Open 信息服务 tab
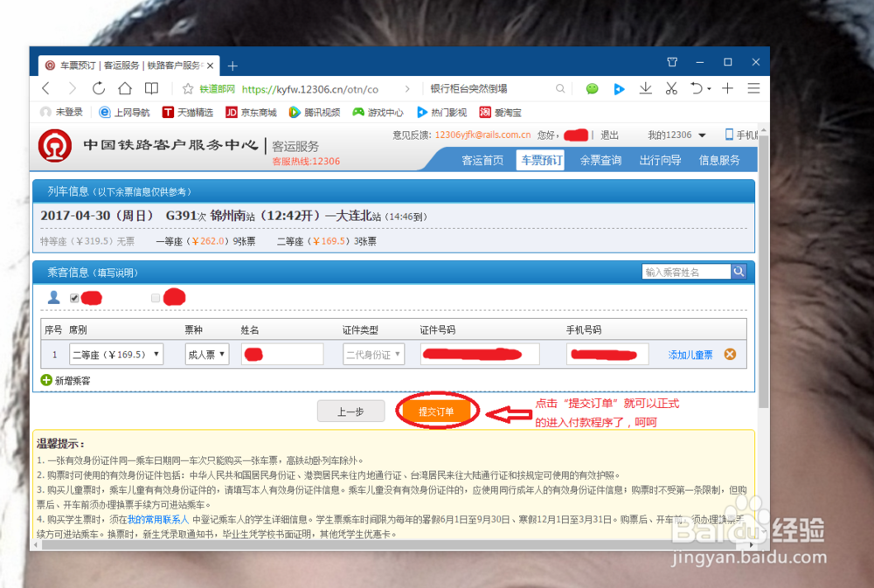 point(719,161)
